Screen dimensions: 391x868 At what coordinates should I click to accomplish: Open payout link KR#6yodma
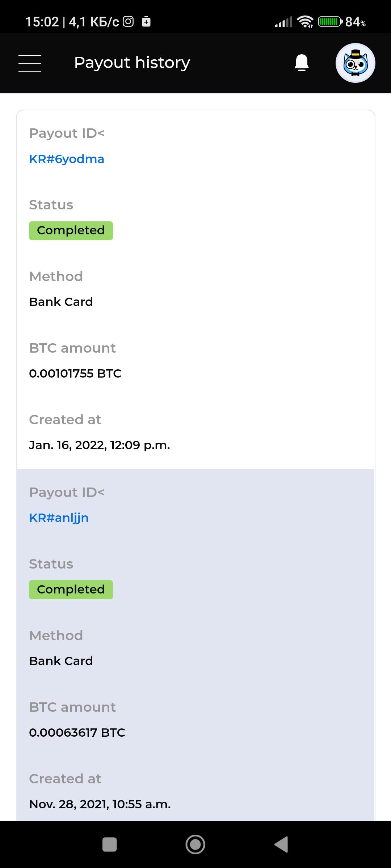(x=67, y=159)
